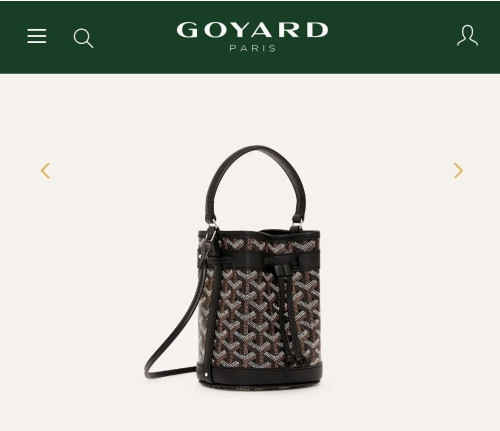Click the magnifying glass search icon
The height and width of the screenshot is (431, 500).
pos(83,38)
